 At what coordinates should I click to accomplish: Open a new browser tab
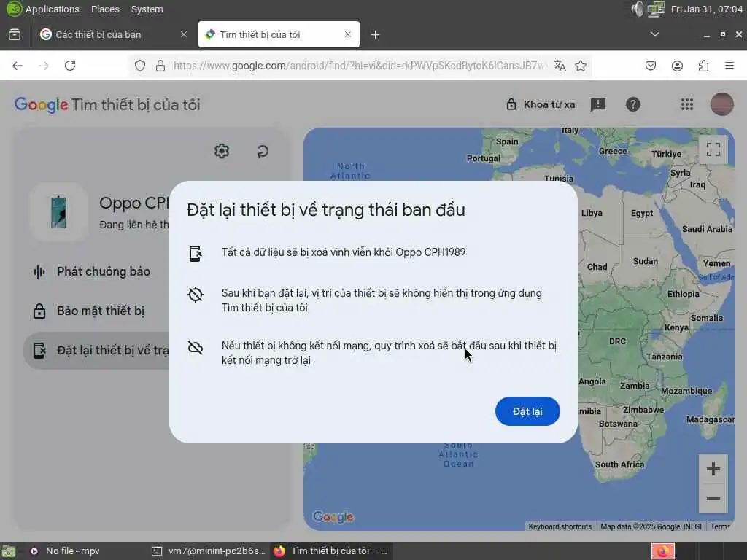[376, 35]
